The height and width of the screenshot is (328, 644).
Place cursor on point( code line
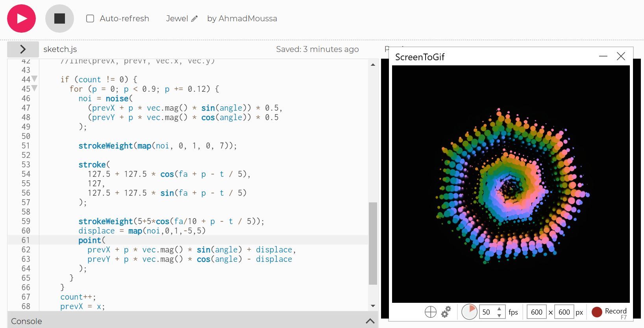point(92,240)
